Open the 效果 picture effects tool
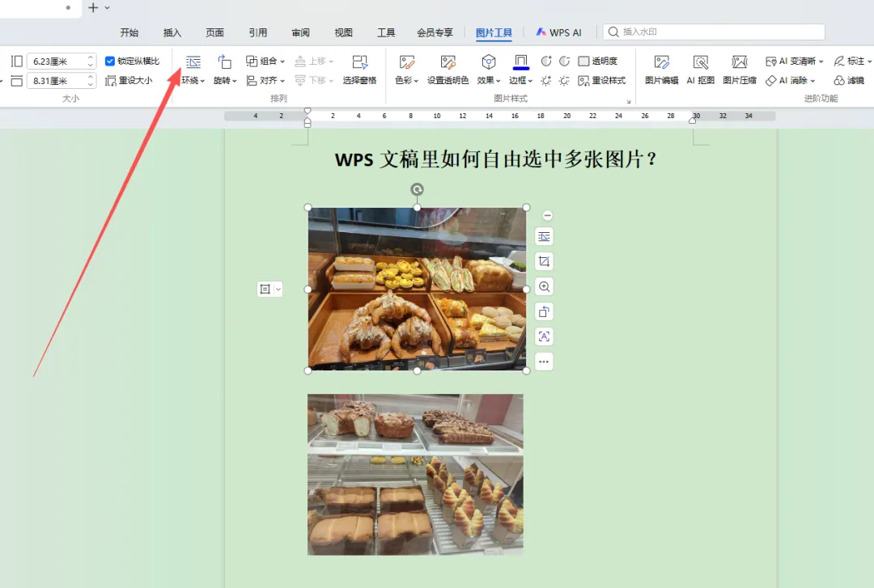 click(x=488, y=70)
